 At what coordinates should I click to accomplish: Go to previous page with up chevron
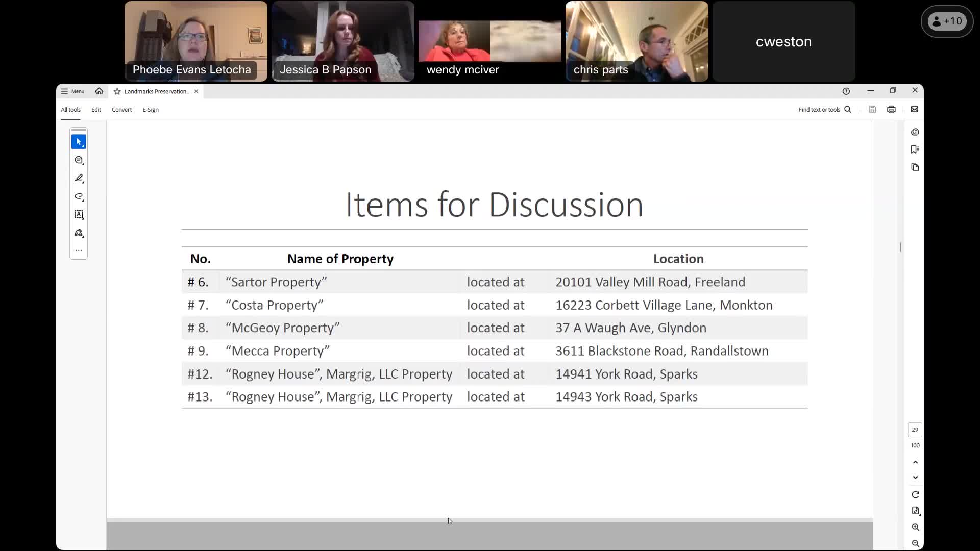[x=915, y=462]
